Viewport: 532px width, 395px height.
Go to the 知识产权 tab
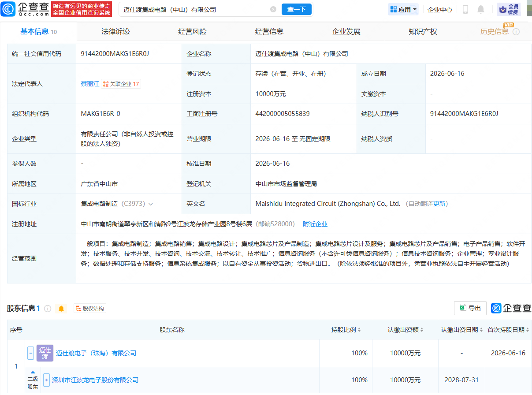click(x=423, y=31)
